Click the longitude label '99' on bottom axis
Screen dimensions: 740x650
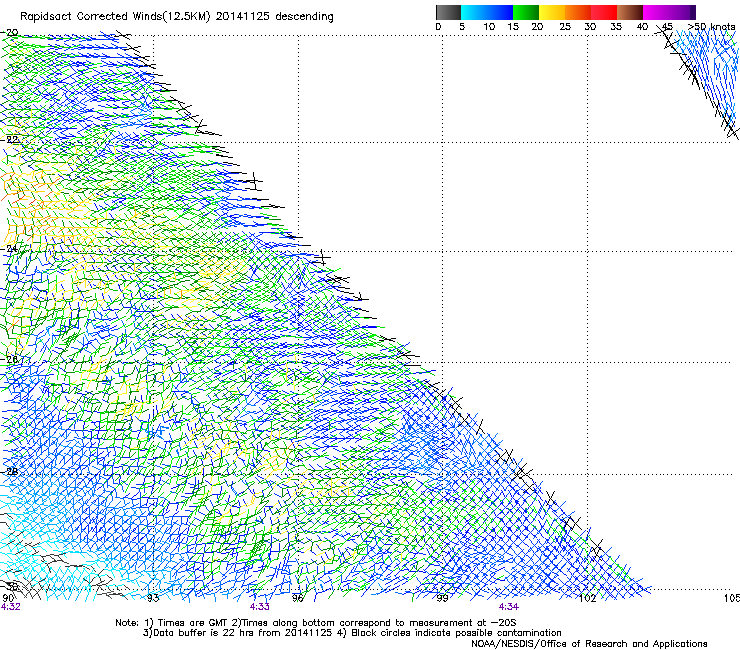pos(442,598)
